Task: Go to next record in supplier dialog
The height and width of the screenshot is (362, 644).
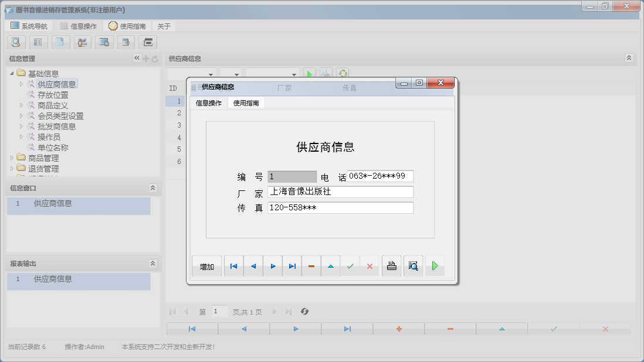Action: [x=273, y=266]
